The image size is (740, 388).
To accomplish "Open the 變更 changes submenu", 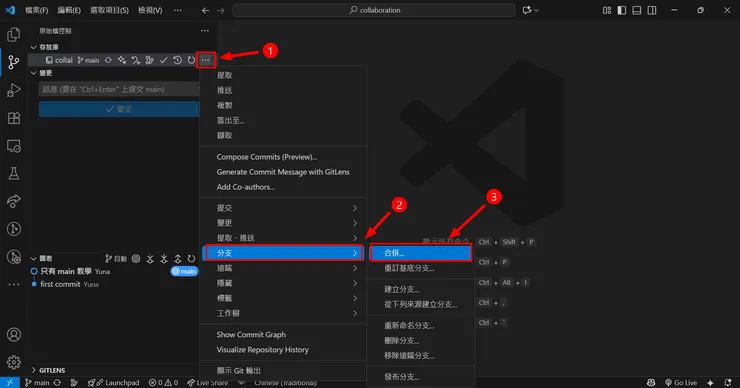I will [x=283, y=223].
